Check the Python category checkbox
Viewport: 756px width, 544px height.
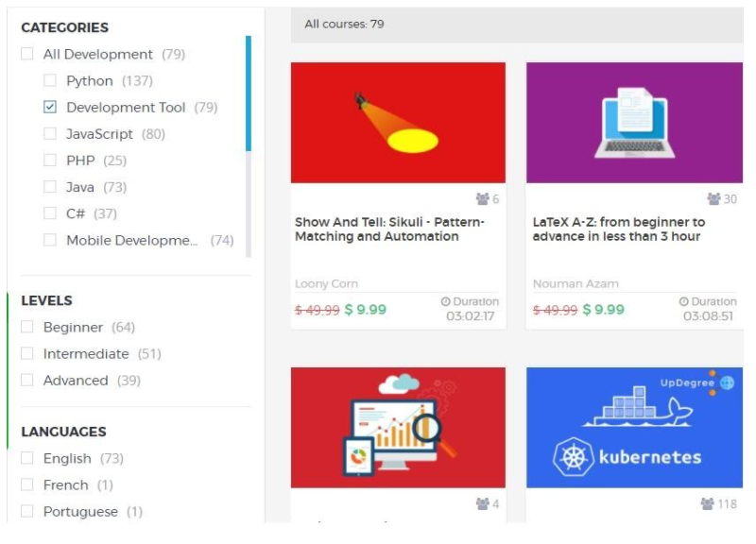(50, 81)
